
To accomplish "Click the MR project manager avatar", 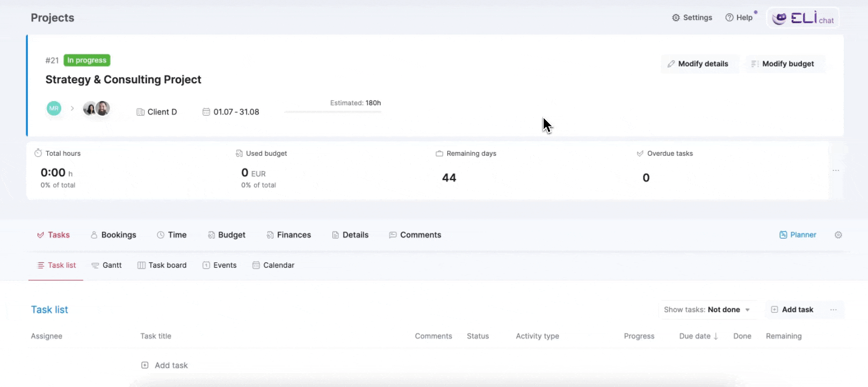I will point(54,108).
